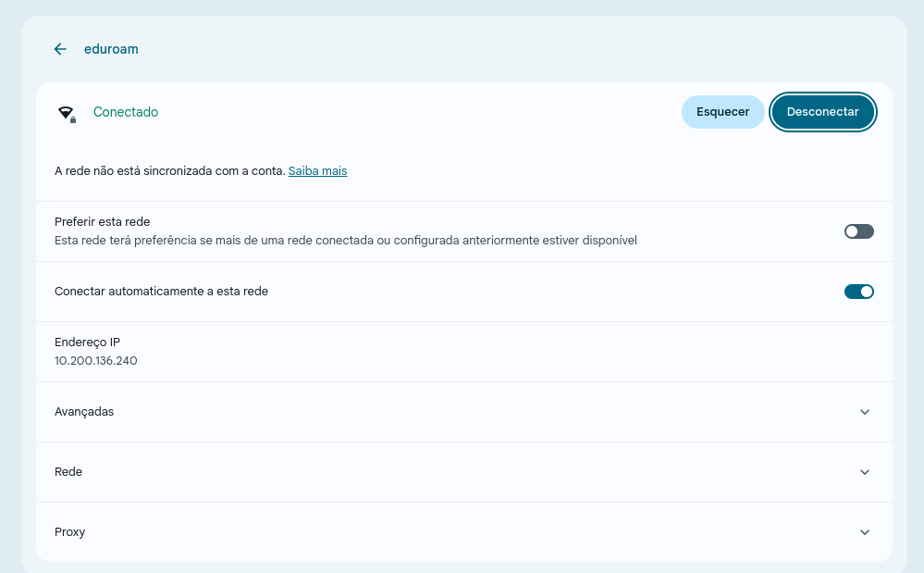Disconnect using the Desconectar button
Viewport: 924px width, 573px height.
pyautogui.click(x=822, y=112)
